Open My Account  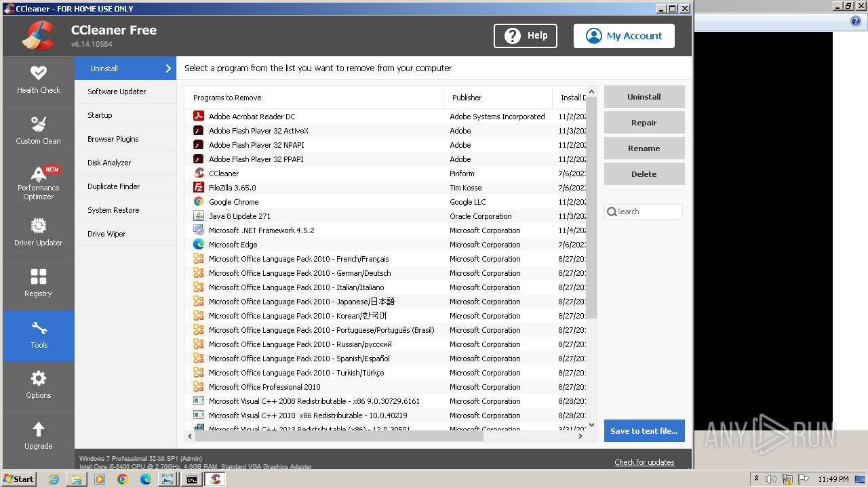624,36
